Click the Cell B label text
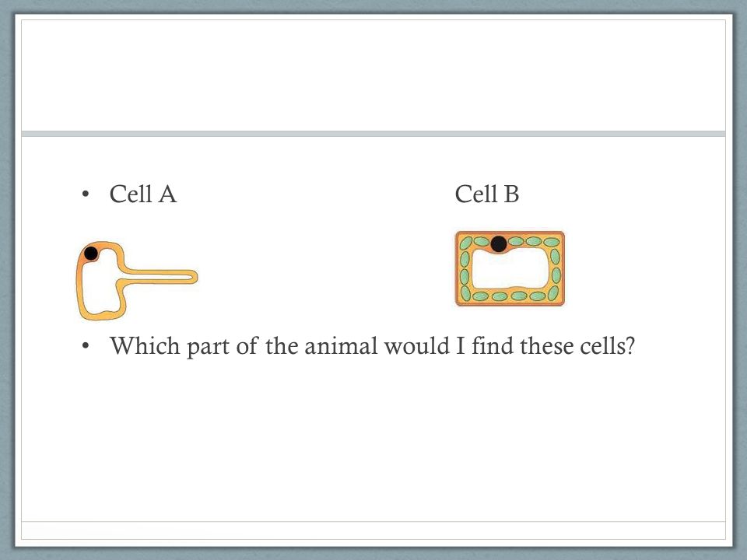The image size is (747, 560). (x=487, y=194)
